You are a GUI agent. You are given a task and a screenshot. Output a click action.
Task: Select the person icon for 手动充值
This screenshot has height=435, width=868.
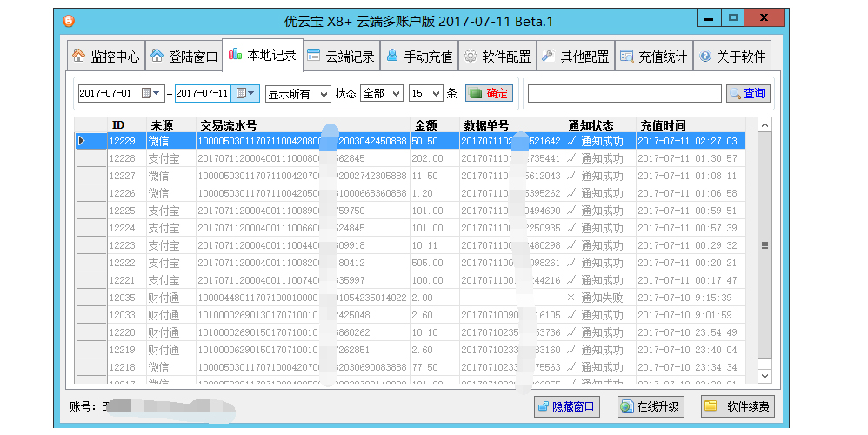[392, 57]
